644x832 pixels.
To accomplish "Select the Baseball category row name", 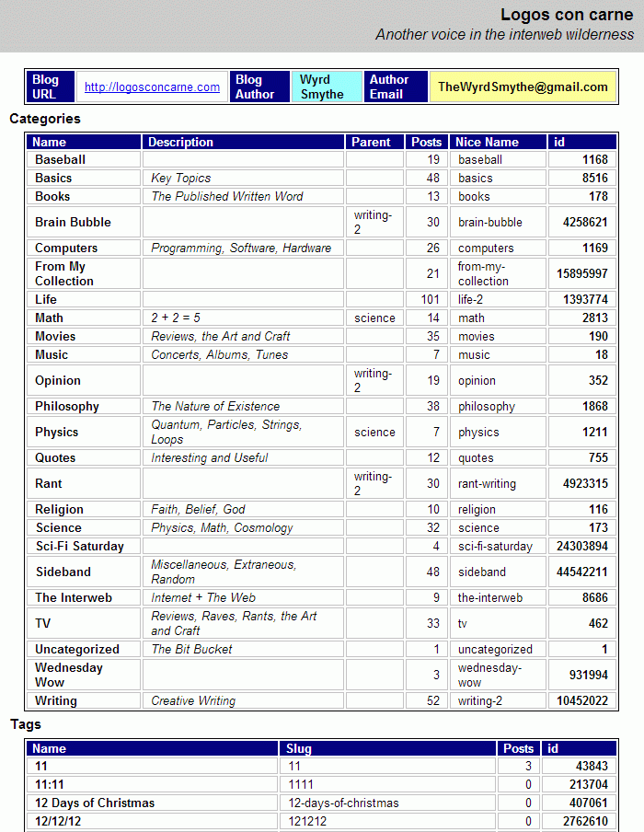I will (x=60, y=159).
